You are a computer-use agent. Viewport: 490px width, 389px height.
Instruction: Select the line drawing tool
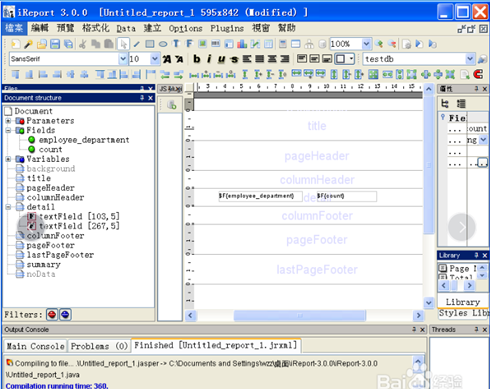click(136, 44)
